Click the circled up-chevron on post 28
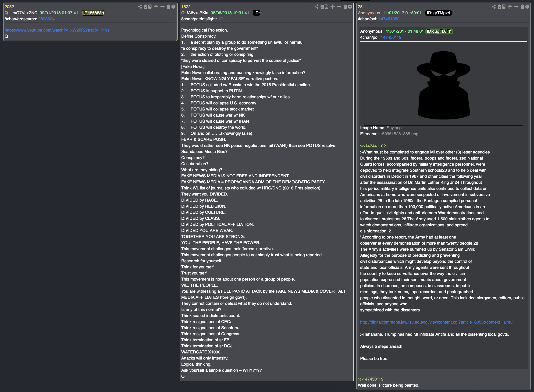Screen dimensions: 534x392 pyautogui.click(x=527, y=7)
